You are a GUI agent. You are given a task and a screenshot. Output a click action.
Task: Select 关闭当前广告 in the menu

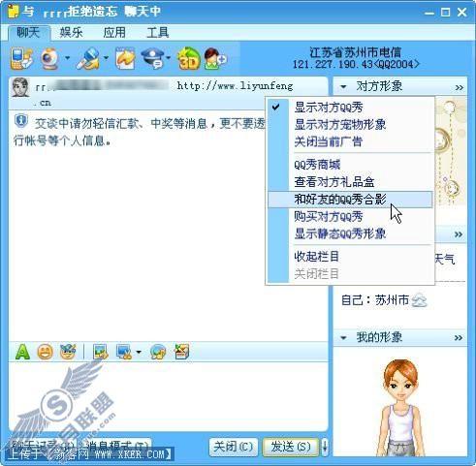coord(350,141)
